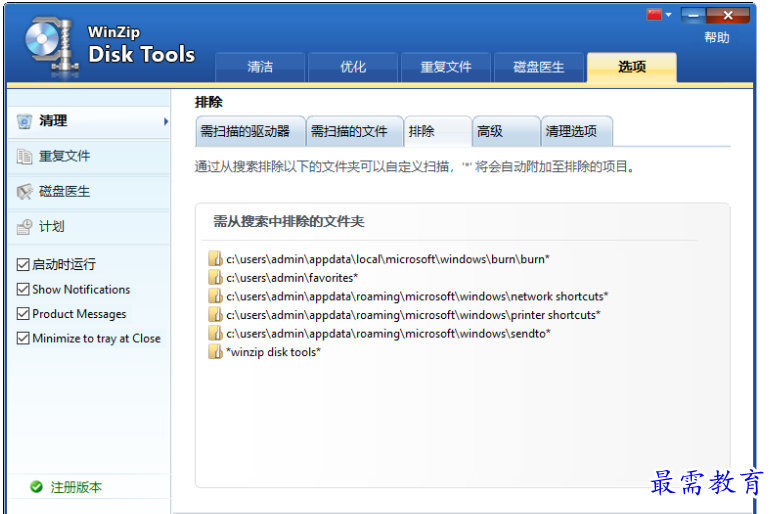Click the folder icon of the burn\burn* entry
This screenshot has width=772, height=514.
215,258
